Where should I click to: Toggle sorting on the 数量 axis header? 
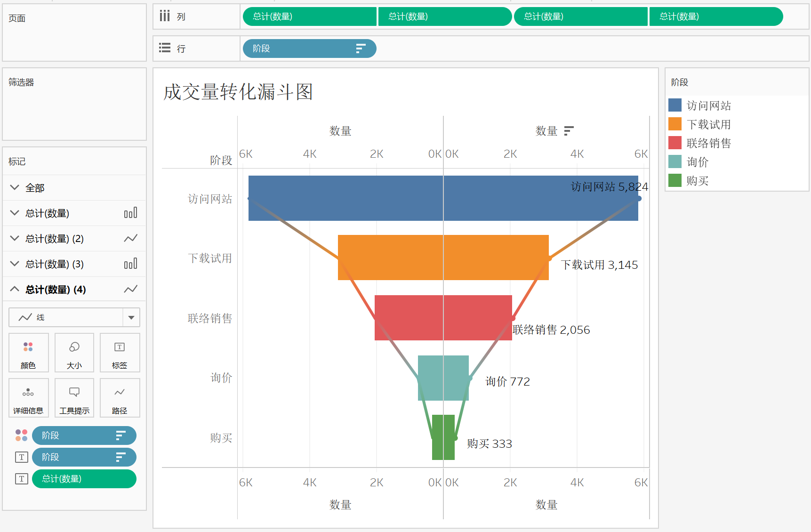pyautogui.click(x=569, y=130)
